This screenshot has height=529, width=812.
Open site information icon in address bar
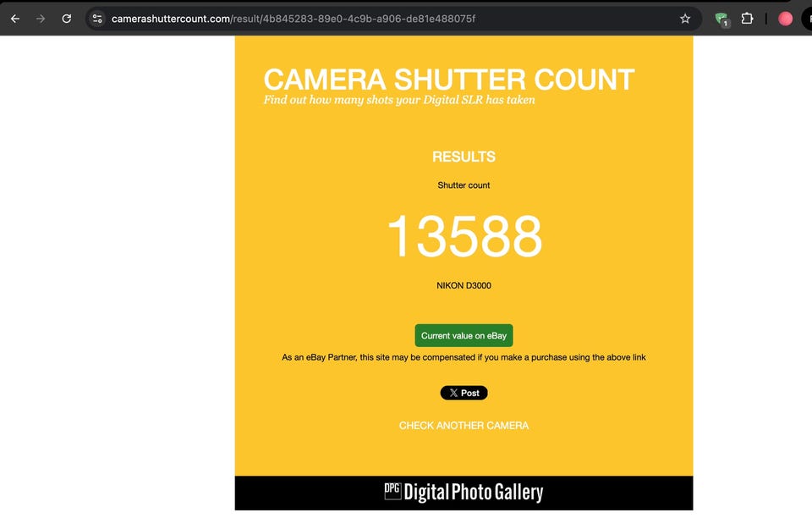96,19
